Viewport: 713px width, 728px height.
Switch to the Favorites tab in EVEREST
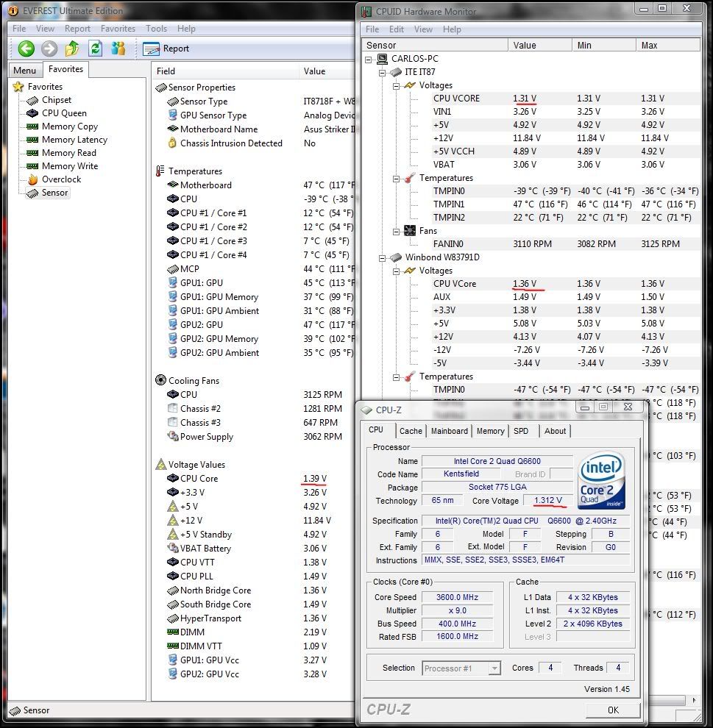[x=65, y=69]
